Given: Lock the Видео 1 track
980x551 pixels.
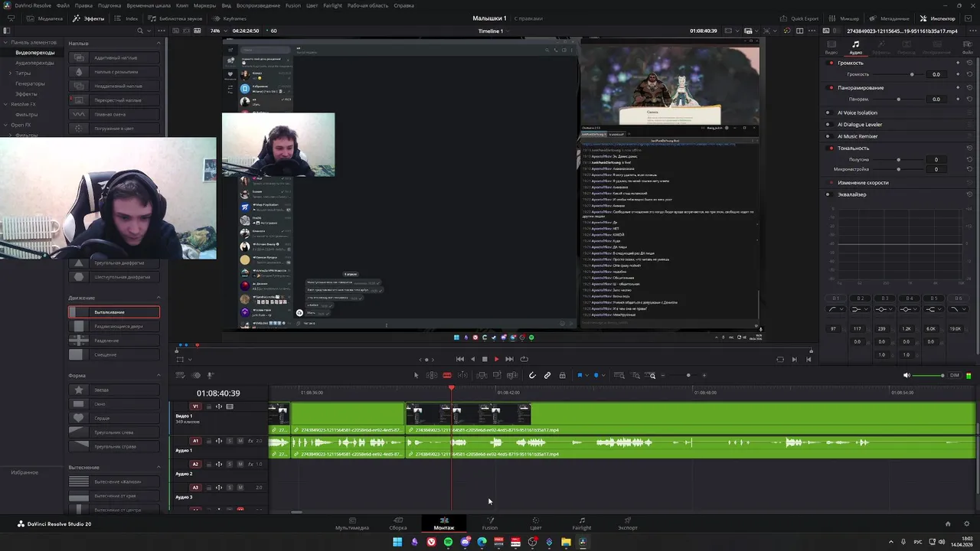Looking at the screenshot, I should [x=208, y=406].
